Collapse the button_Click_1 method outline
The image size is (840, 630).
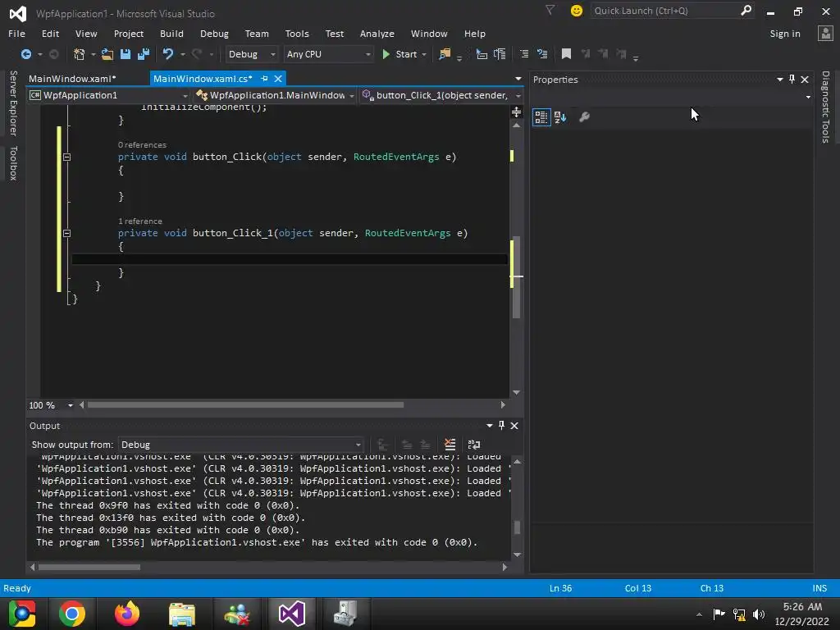66,233
